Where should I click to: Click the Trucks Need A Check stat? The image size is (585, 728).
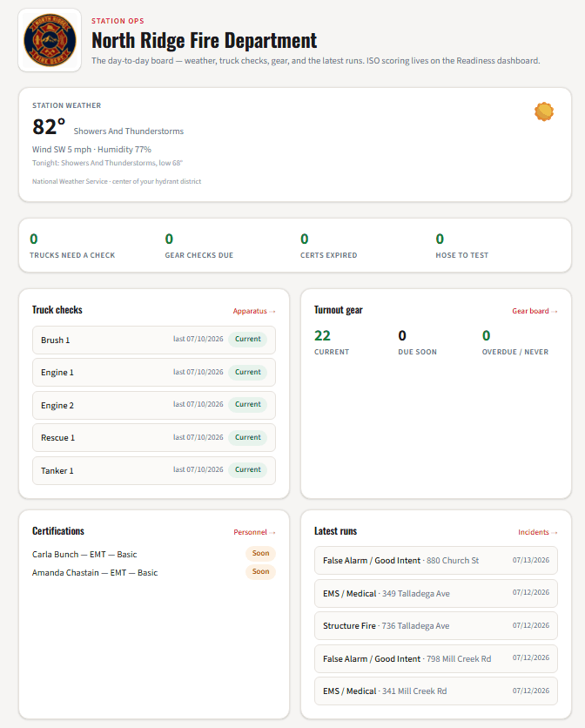click(x=72, y=246)
